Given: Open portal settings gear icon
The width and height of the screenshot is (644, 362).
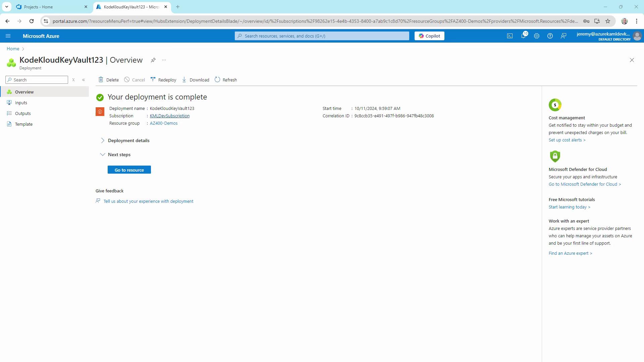Looking at the screenshot, I should click(536, 36).
